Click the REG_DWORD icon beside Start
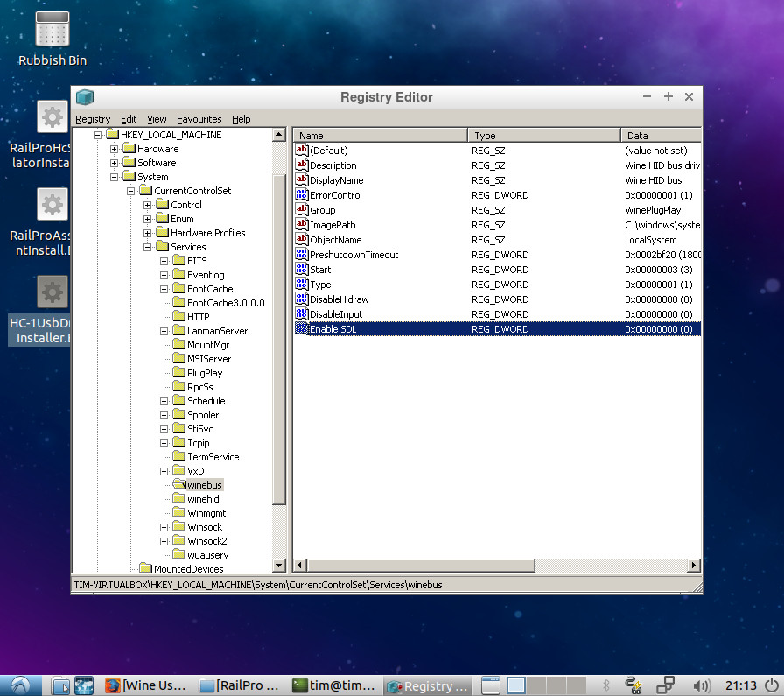 click(304, 270)
